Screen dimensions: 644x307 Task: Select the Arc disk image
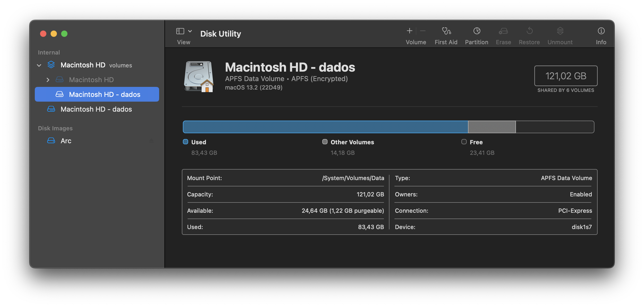click(x=66, y=141)
